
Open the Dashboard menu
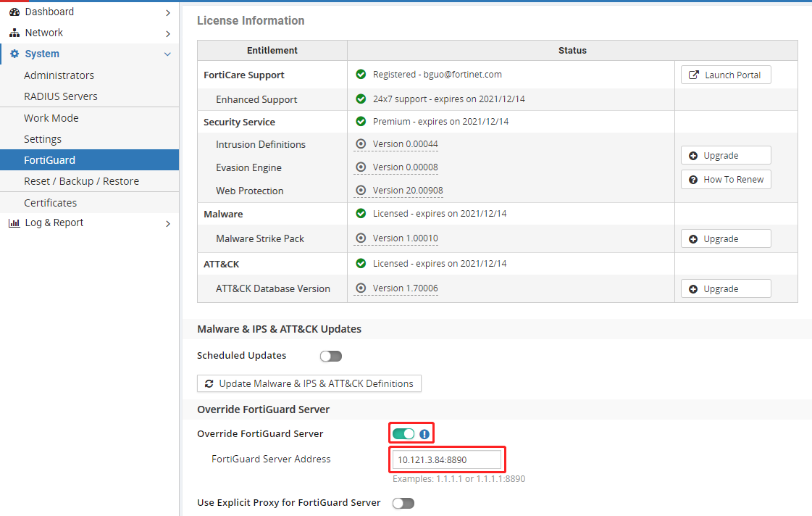click(90, 12)
